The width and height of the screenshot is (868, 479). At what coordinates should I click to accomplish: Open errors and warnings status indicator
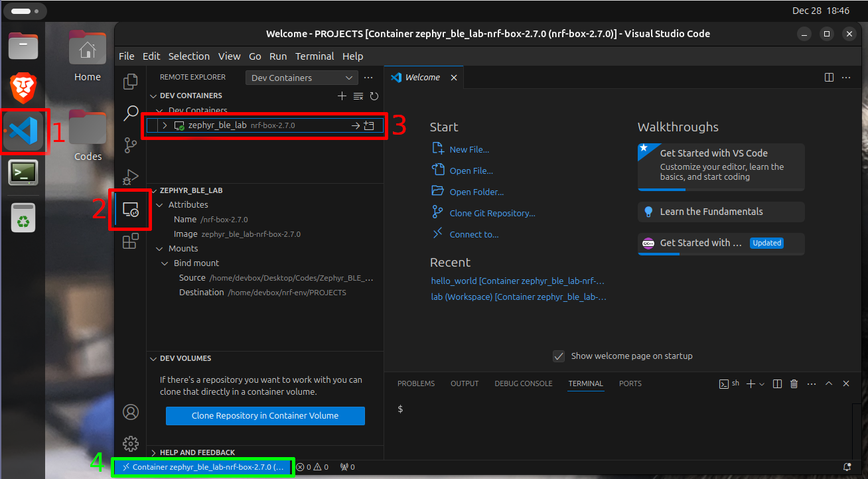click(x=313, y=467)
